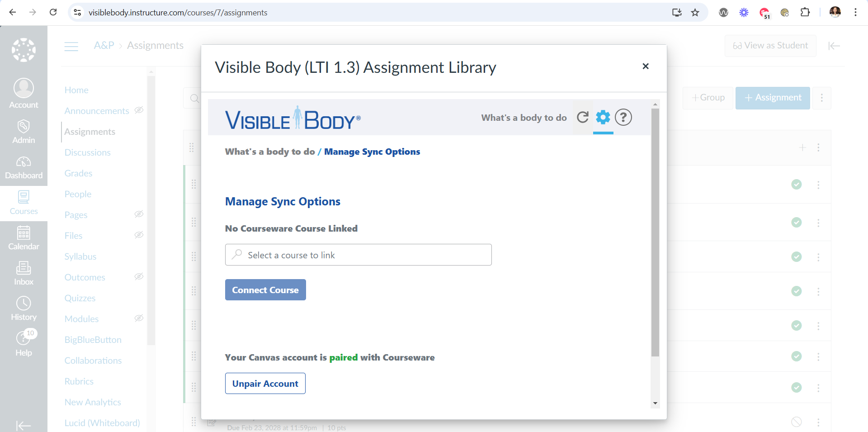The width and height of the screenshot is (868, 432).
Task: Toggle visibility of the Modules nav item
Action: pyautogui.click(x=139, y=318)
